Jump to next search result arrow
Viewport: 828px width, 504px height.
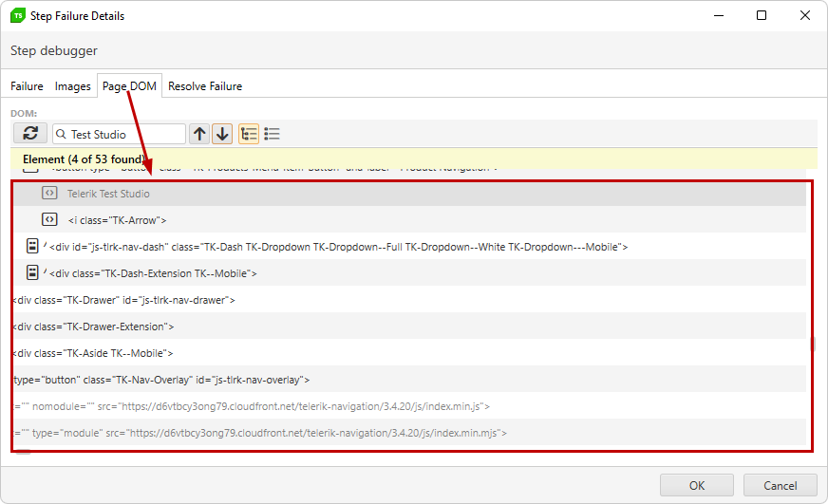point(222,134)
